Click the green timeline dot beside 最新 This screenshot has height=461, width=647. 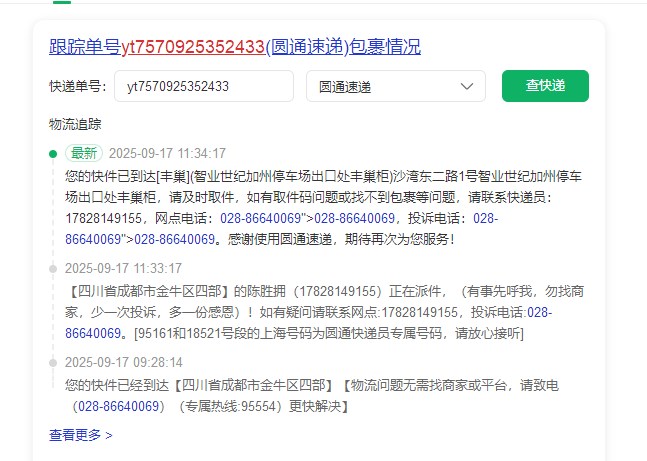53,154
